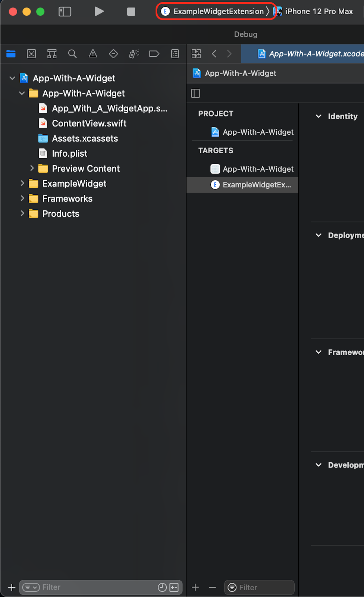Expand the ExampleWidget folder
The width and height of the screenshot is (364, 597).
tap(22, 183)
